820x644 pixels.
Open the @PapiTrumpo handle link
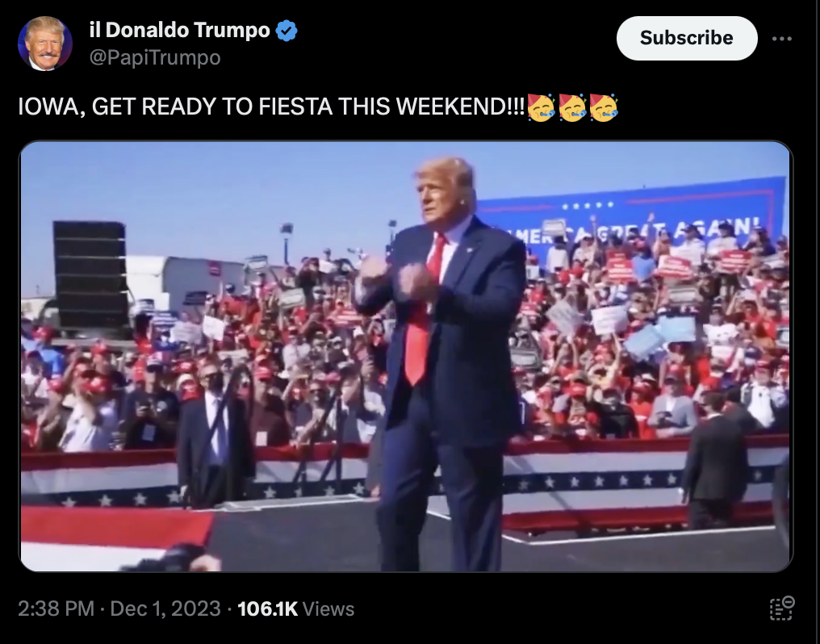pos(155,57)
